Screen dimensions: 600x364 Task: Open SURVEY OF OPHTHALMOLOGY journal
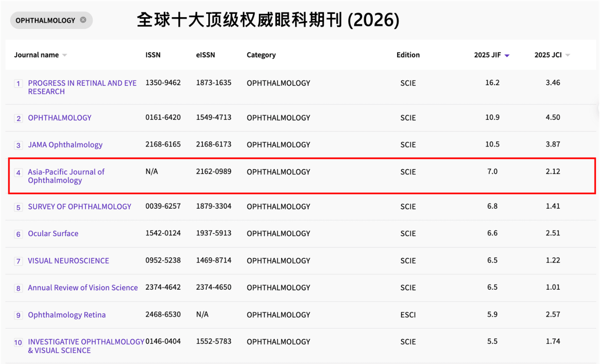[79, 206]
